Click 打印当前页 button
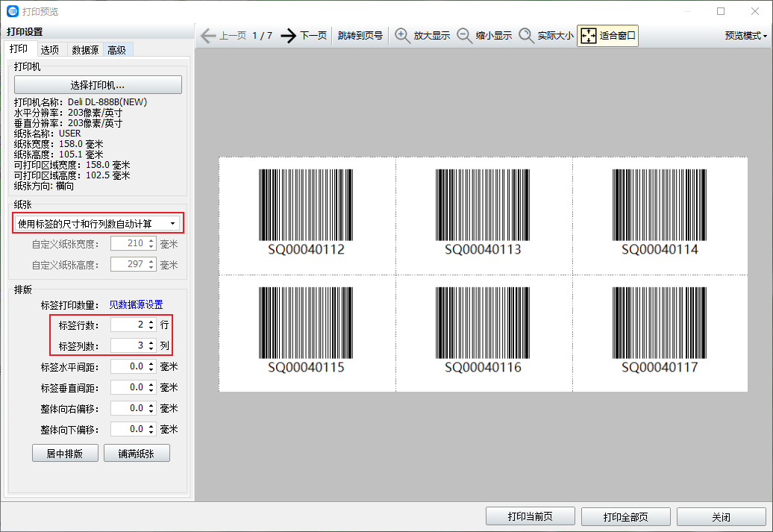The width and height of the screenshot is (773, 532). click(531, 516)
